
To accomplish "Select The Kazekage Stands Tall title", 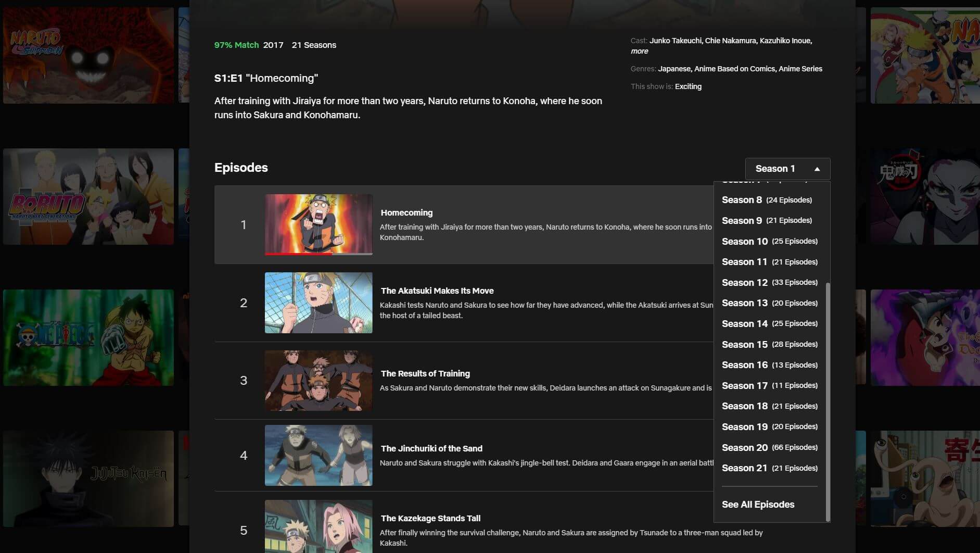I will coord(430,519).
